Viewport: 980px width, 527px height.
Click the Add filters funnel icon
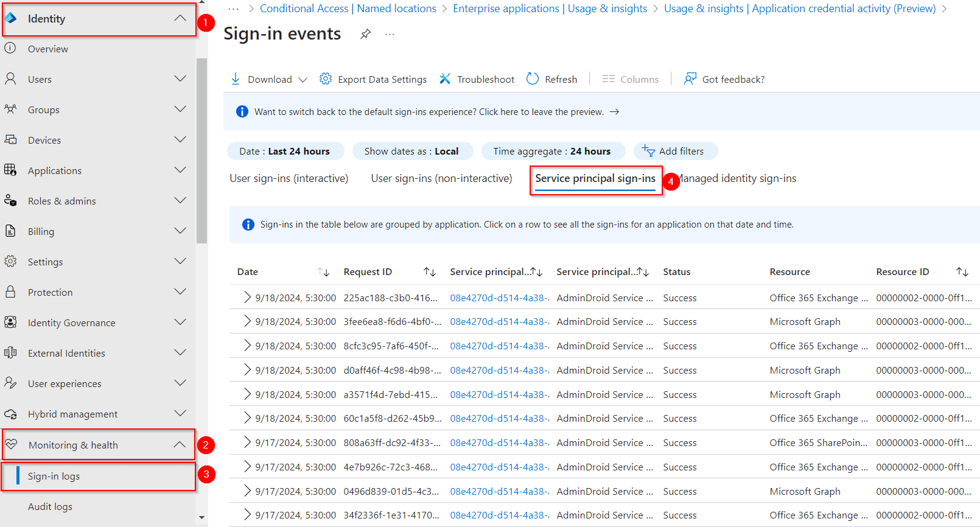point(648,151)
